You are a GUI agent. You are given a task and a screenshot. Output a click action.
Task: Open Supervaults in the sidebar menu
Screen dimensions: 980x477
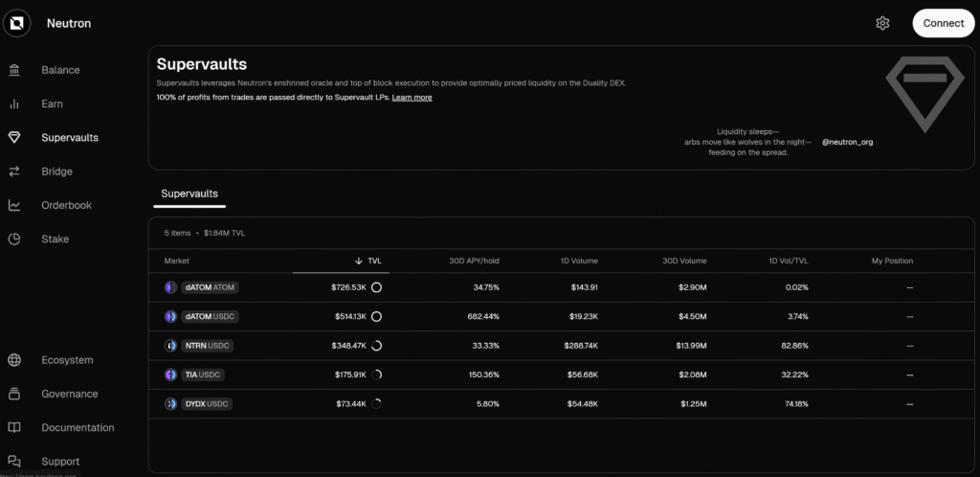pyautogui.click(x=70, y=138)
